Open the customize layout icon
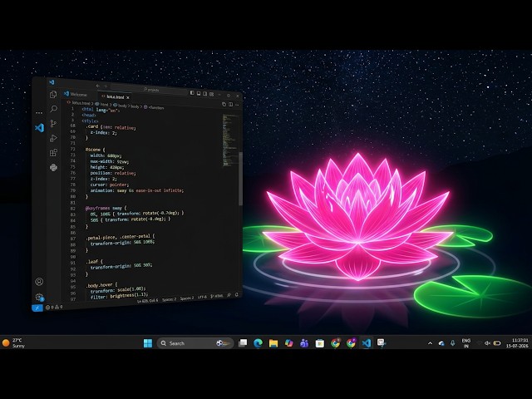532x399 pixels. (x=212, y=94)
